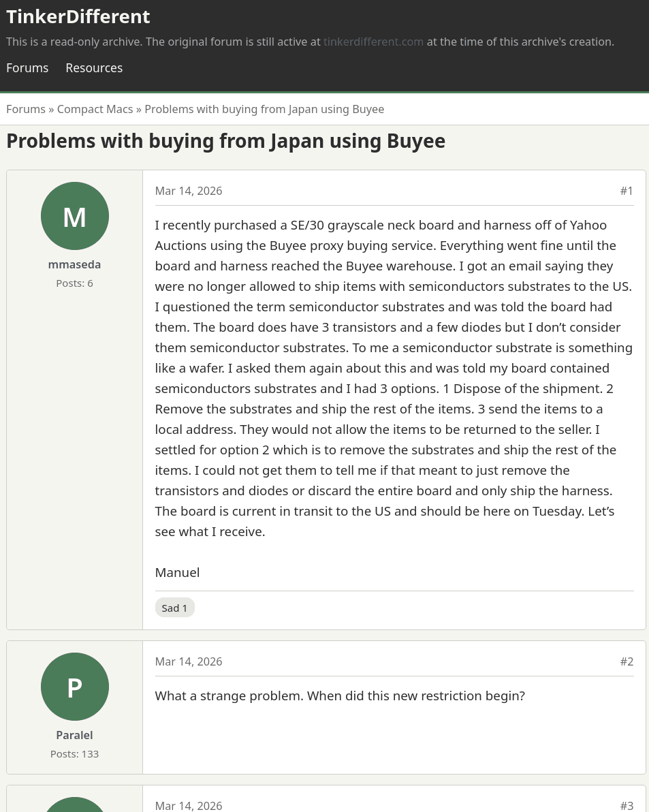649x812 pixels.
Task: Select the username mmaseda
Action: (74, 264)
